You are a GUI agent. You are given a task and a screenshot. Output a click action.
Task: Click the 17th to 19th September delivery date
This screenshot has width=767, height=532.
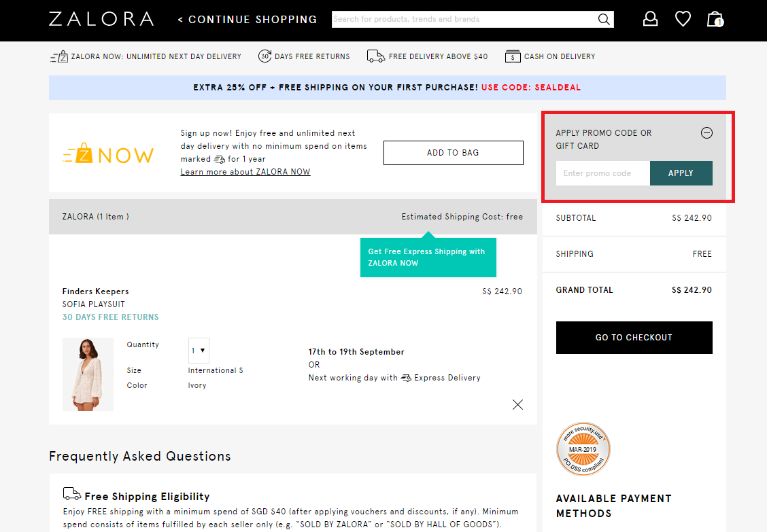pos(356,351)
